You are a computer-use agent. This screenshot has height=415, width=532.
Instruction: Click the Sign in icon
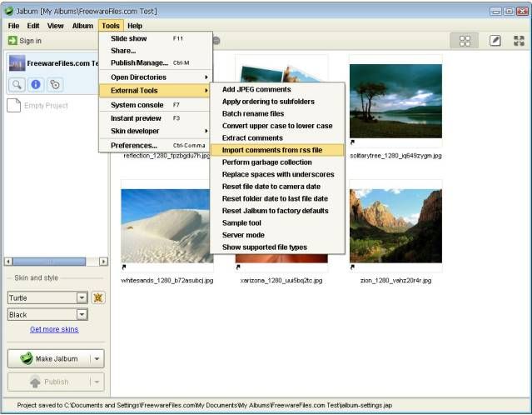(x=13, y=41)
